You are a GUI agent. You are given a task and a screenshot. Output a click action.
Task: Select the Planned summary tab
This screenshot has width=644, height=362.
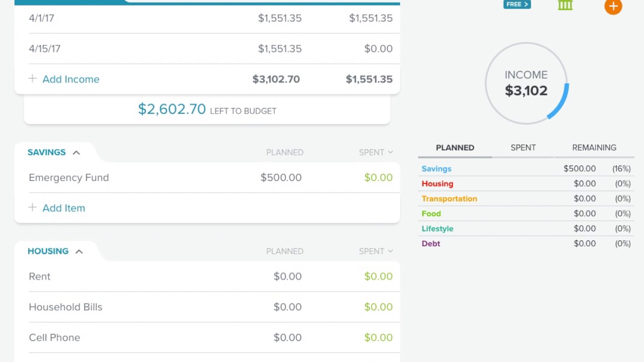455,147
